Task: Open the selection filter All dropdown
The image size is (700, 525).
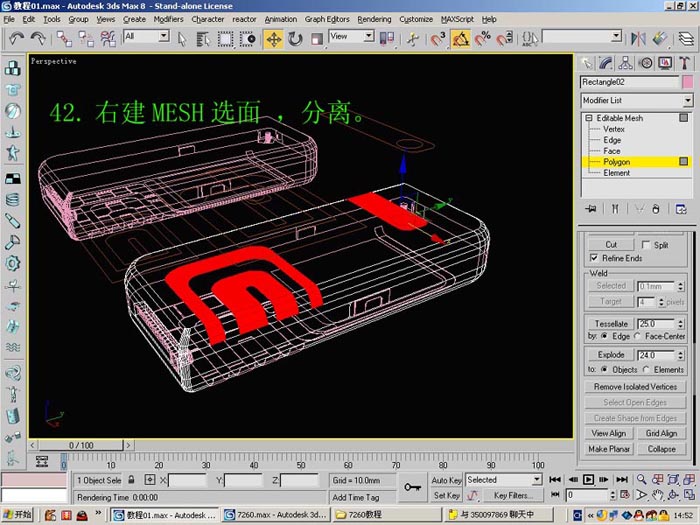Action: click(164, 36)
